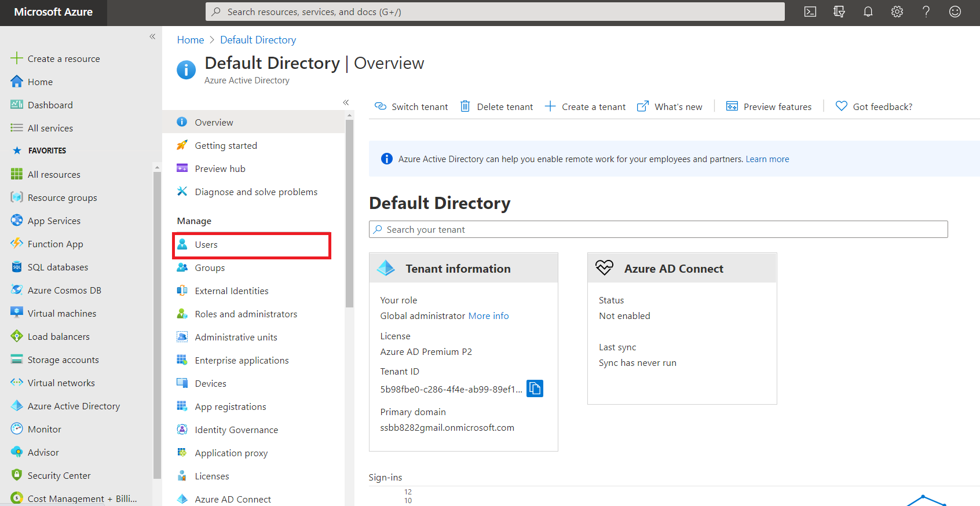Copy the Tenant ID to clipboard
Image resolution: width=980 pixels, height=506 pixels.
click(535, 388)
